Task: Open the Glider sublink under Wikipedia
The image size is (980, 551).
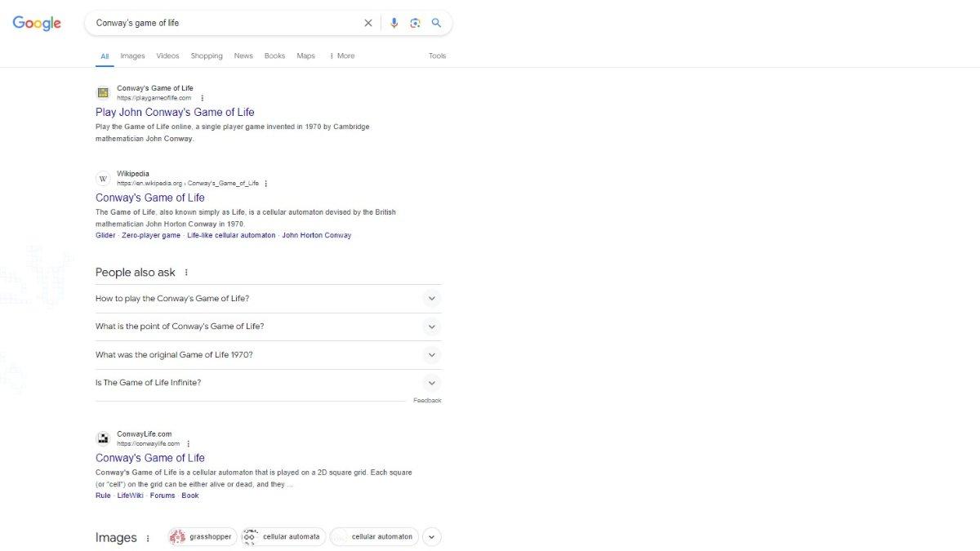Action: (105, 235)
